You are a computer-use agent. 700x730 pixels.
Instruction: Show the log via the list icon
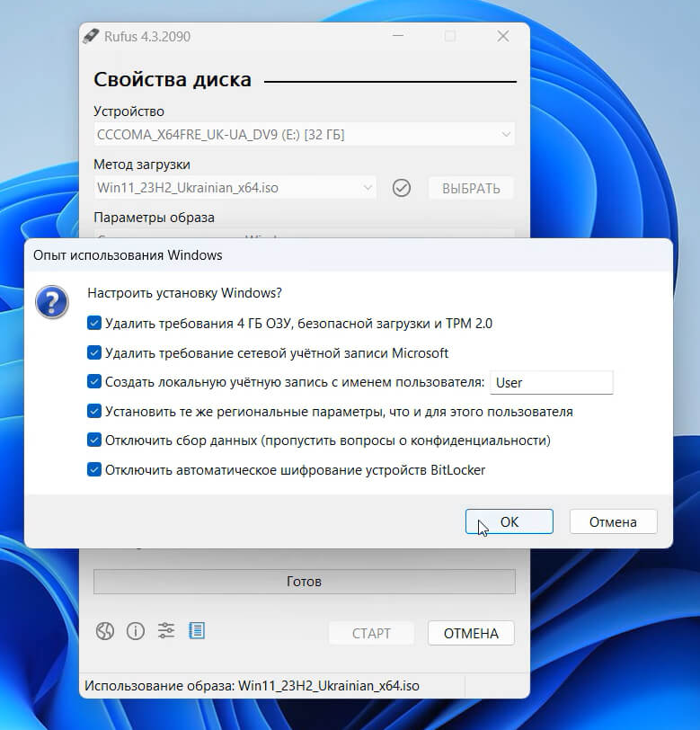tap(197, 631)
